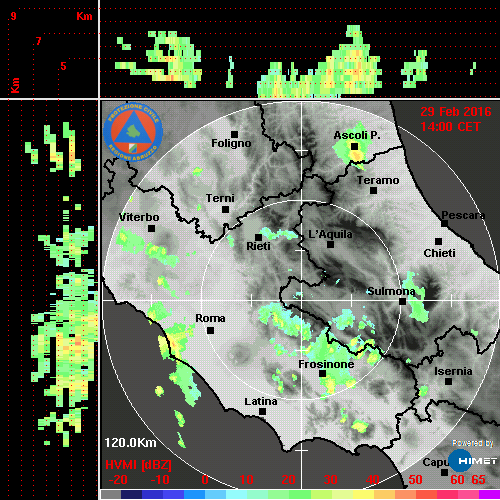Image resolution: width=500 pixels, height=500 pixels.
Task: Click the 'Powered by' caption
Action: [x=473, y=443]
